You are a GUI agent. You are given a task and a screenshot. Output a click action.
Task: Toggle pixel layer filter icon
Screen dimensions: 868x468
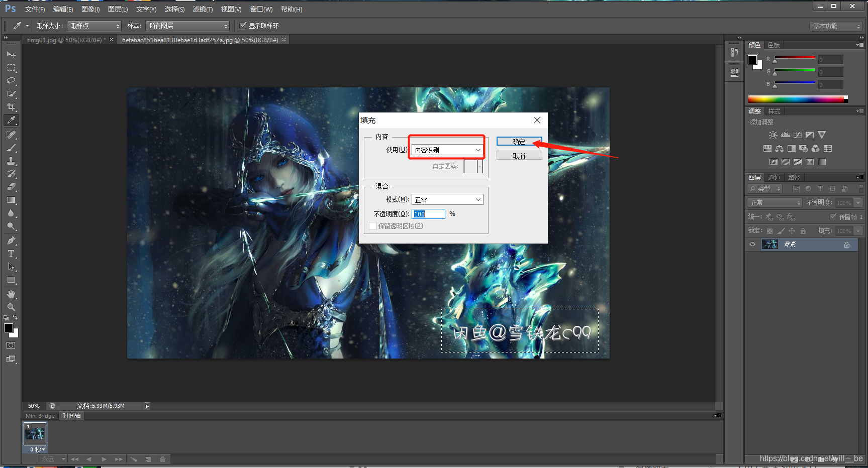tap(796, 189)
